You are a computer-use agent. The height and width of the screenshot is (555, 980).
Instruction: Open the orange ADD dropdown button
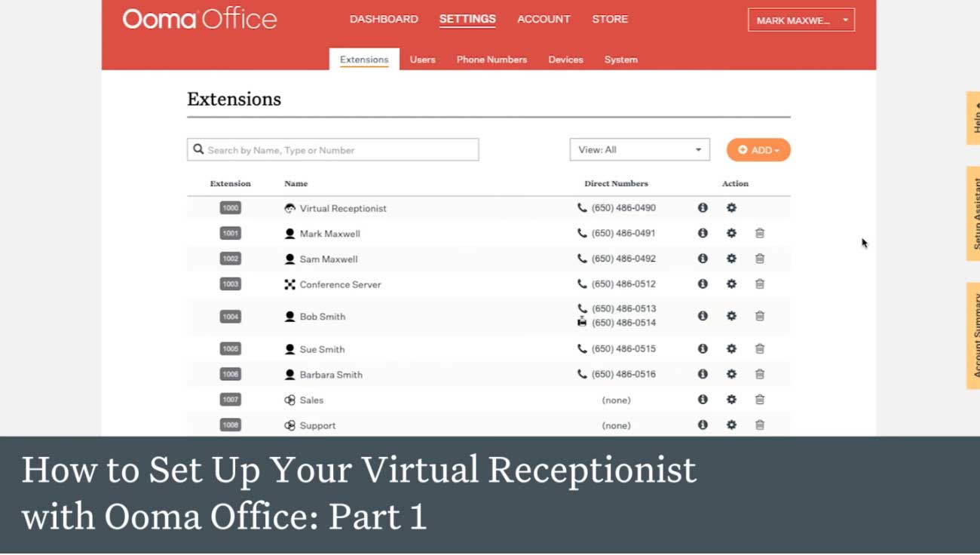[x=758, y=150]
